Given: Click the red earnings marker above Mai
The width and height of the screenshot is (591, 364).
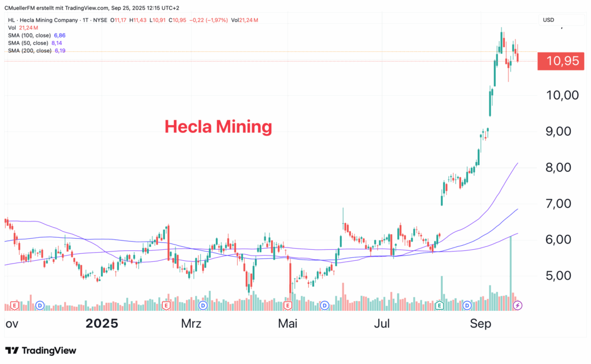Looking at the screenshot, I should 289,305.
